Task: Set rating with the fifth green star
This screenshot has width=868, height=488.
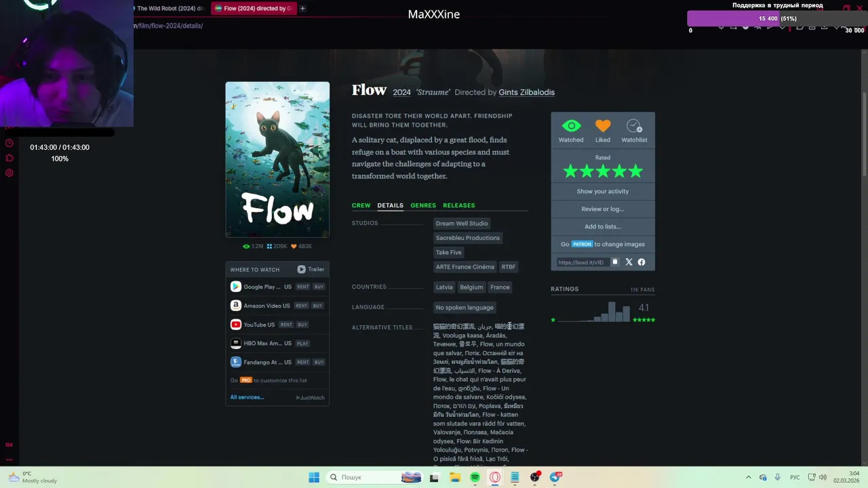Action: click(x=635, y=171)
